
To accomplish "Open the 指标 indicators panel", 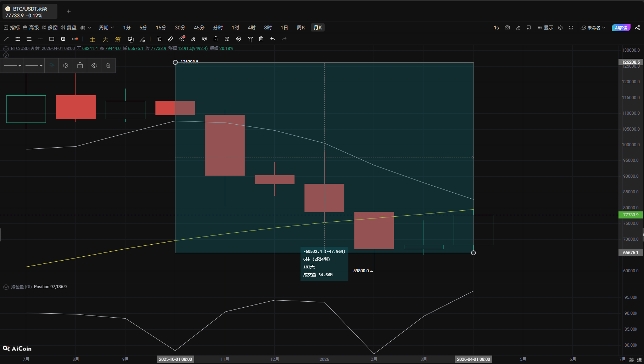I will click(x=12, y=28).
